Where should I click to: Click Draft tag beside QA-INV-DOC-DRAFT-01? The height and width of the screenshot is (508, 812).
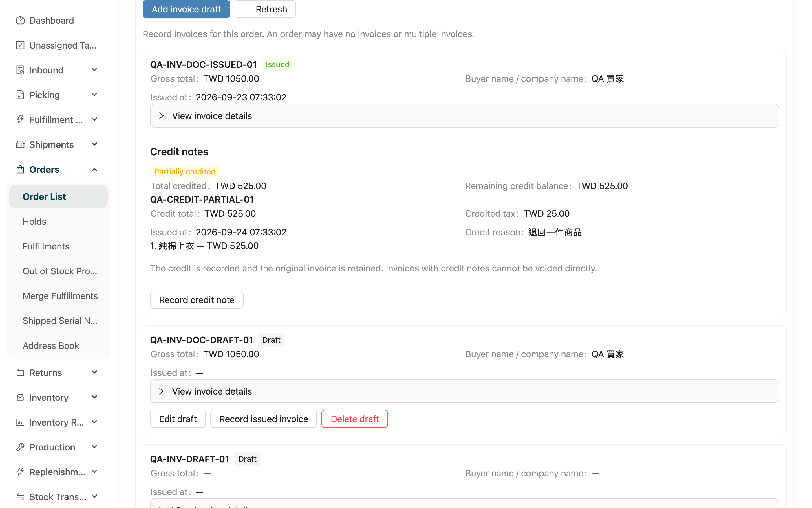tap(271, 340)
